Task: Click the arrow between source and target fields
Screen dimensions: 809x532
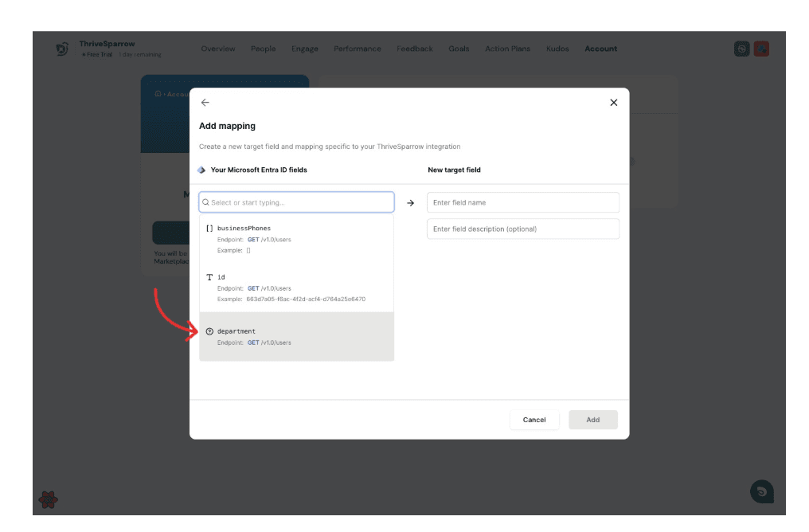Action: coord(410,203)
